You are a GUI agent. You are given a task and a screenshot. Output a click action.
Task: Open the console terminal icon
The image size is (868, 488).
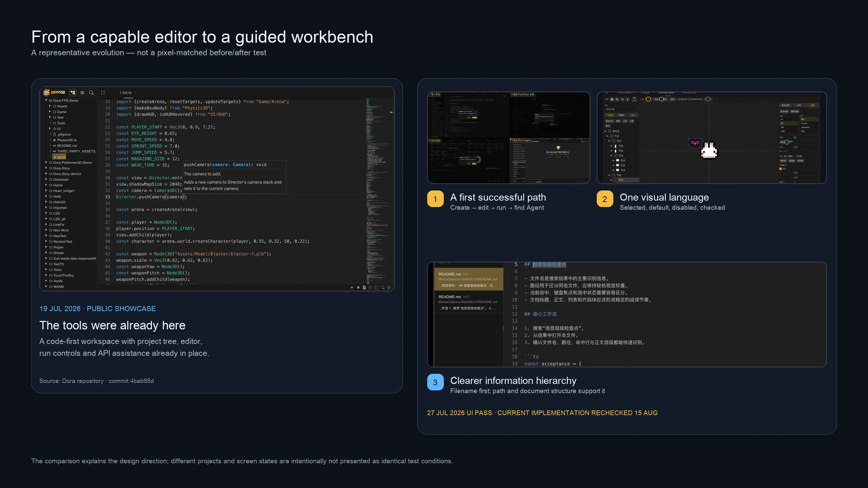point(376,287)
